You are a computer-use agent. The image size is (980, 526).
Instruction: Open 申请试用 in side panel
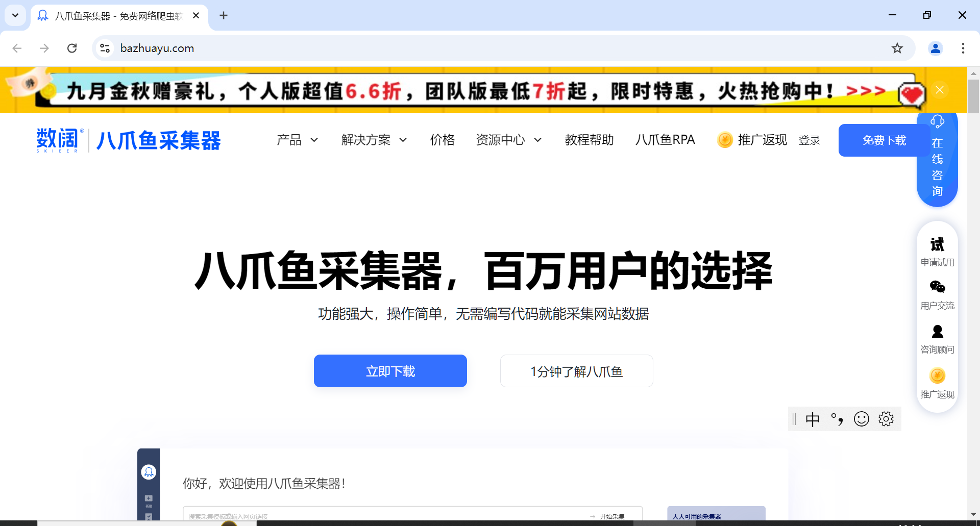click(937, 252)
